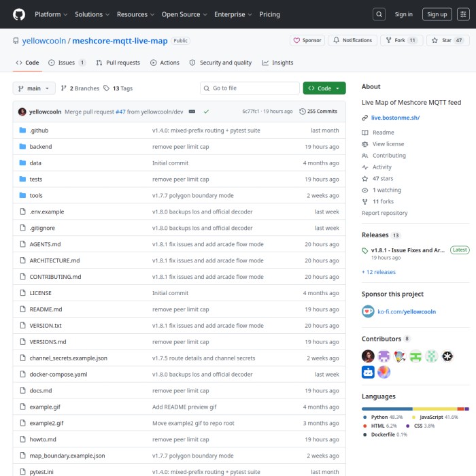The width and height of the screenshot is (476, 476).
Task: Click the Sign up button
Action: pyautogui.click(x=437, y=14)
